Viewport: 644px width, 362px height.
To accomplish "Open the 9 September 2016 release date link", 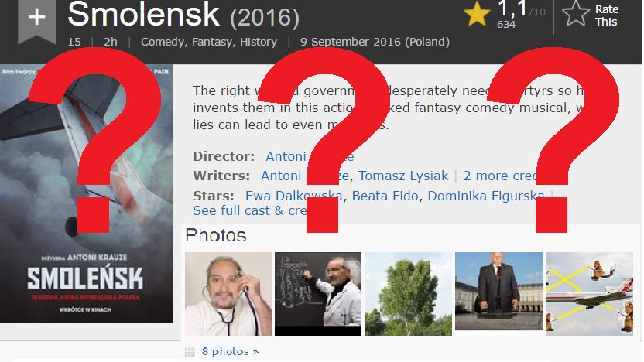I will [x=375, y=42].
